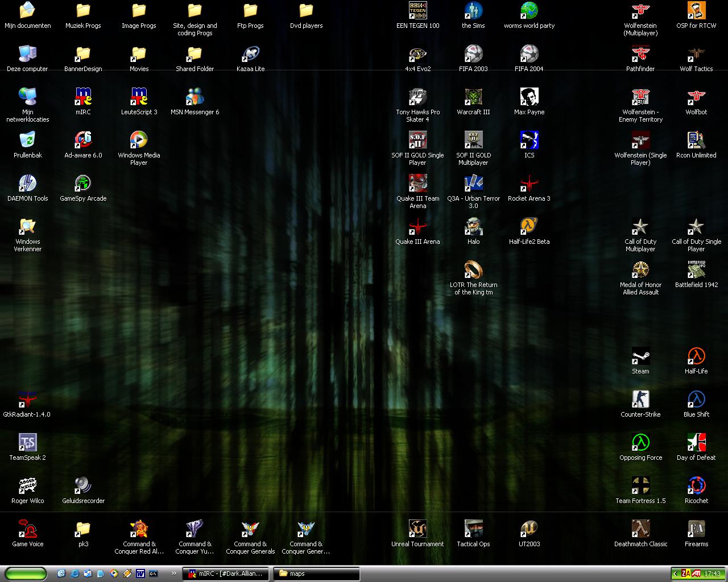Viewport: 728px width, 582px height.
Task: Select the GtkRadiant-1.4.0 icon
Action: pyautogui.click(x=27, y=399)
